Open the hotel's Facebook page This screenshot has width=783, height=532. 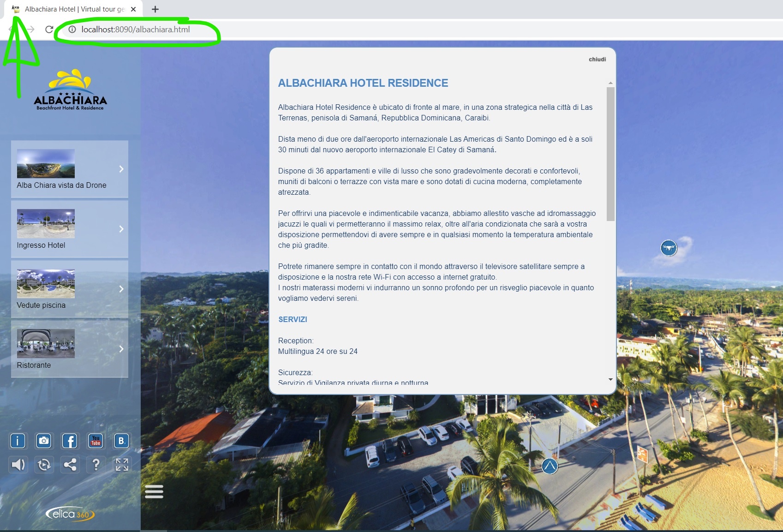(70, 441)
